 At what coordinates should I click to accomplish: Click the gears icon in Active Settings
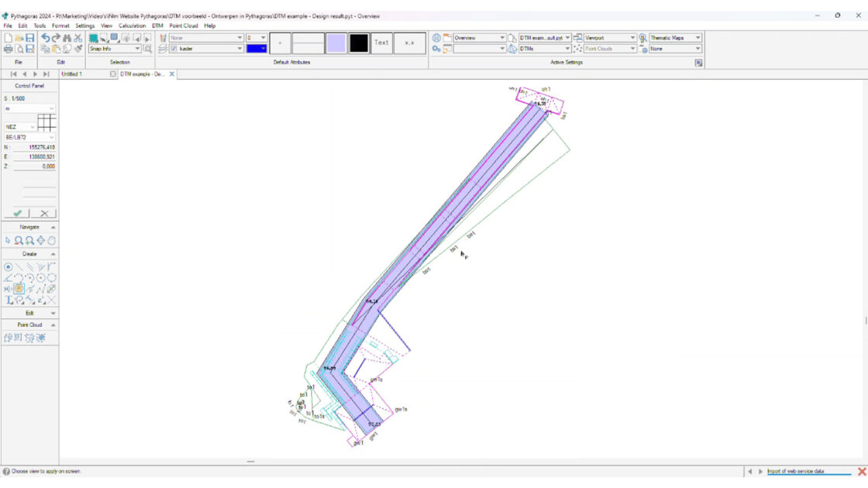coord(437,50)
